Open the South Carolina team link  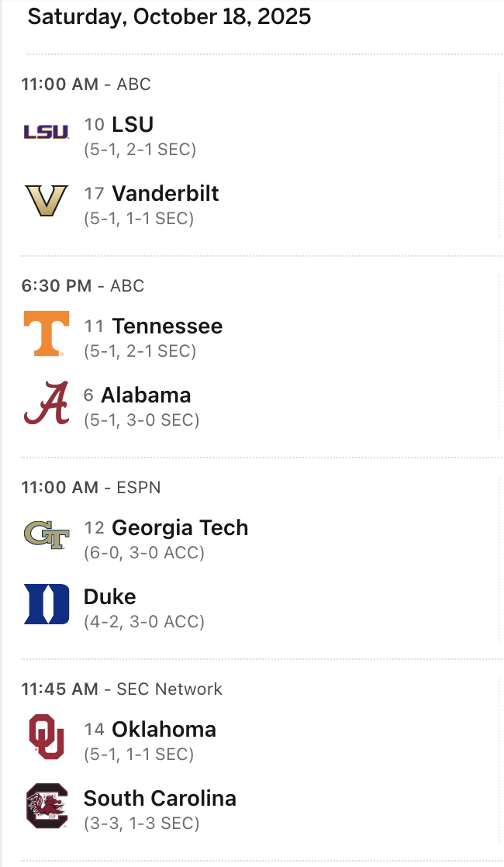[160, 798]
